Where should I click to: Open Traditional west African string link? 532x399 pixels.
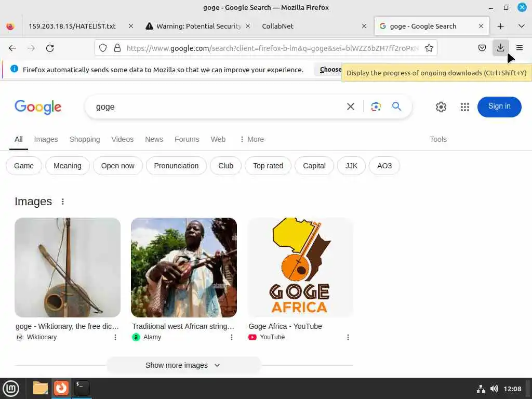point(183,326)
